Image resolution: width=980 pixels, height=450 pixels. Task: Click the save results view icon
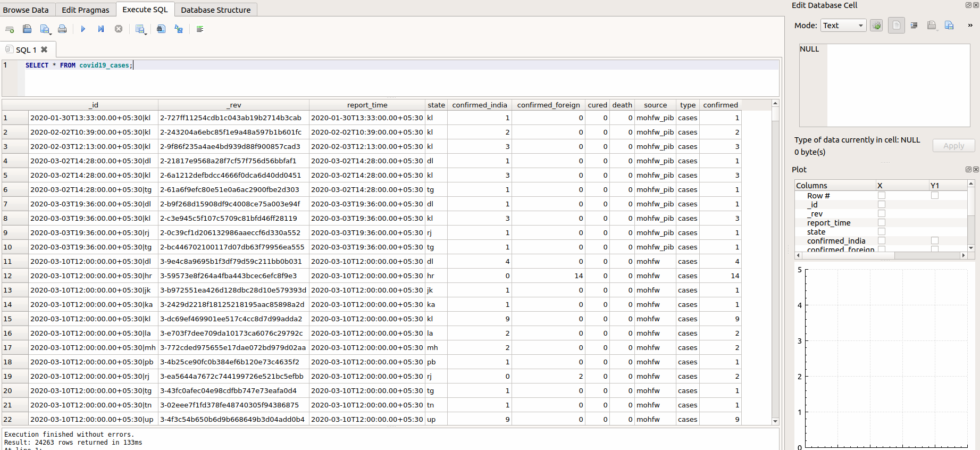point(139,29)
